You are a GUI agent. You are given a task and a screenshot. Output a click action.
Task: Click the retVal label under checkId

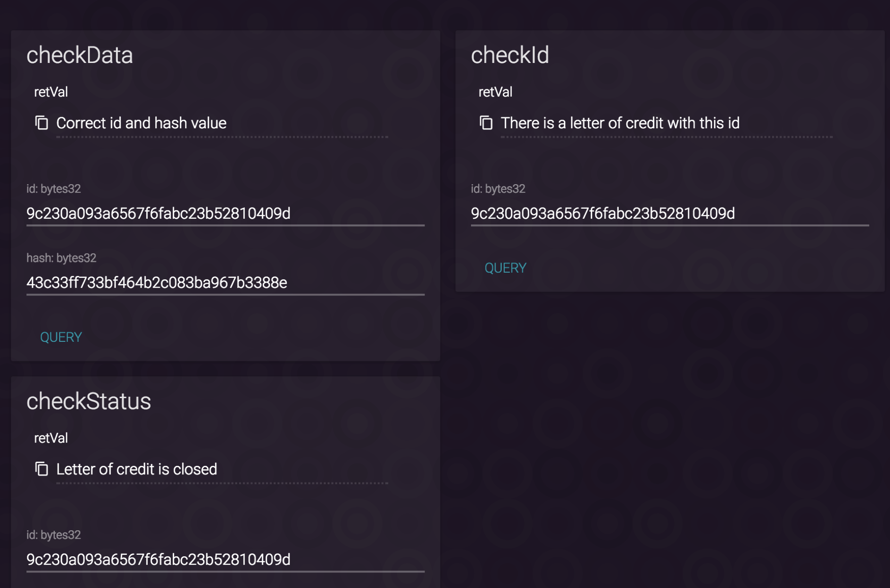coord(495,92)
